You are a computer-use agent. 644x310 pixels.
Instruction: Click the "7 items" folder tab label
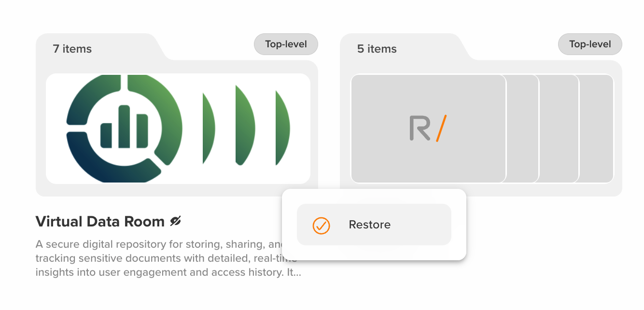click(x=72, y=49)
